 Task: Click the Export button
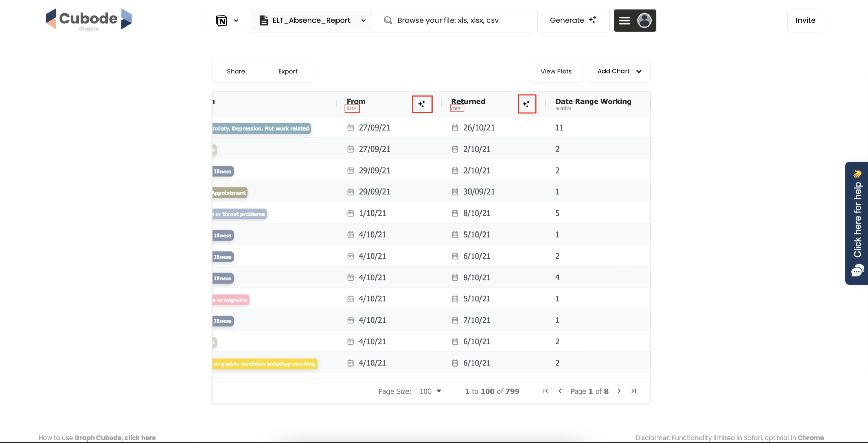click(288, 71)
